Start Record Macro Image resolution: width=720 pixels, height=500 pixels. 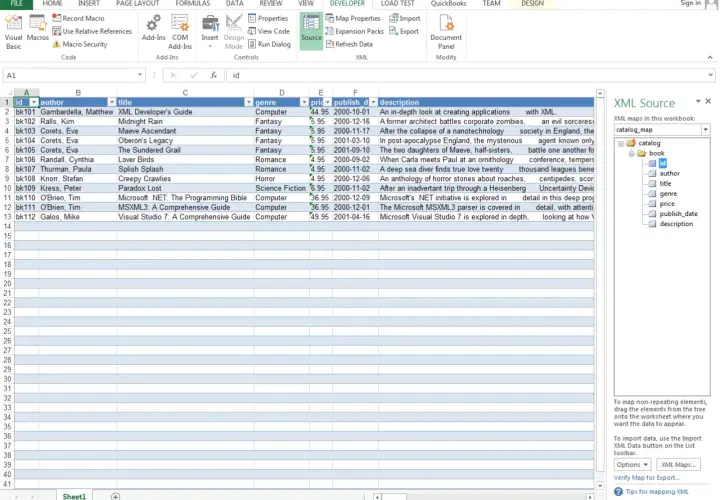[x=79, y=18]
